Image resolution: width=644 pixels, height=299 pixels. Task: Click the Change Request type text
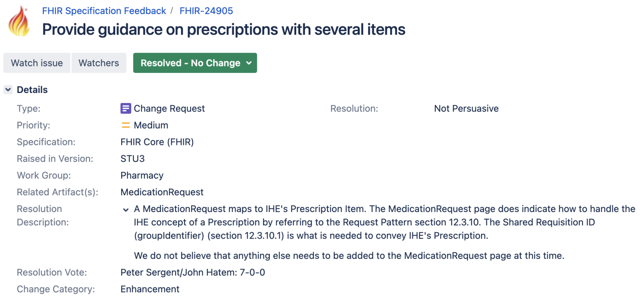(x=169, y=109)
